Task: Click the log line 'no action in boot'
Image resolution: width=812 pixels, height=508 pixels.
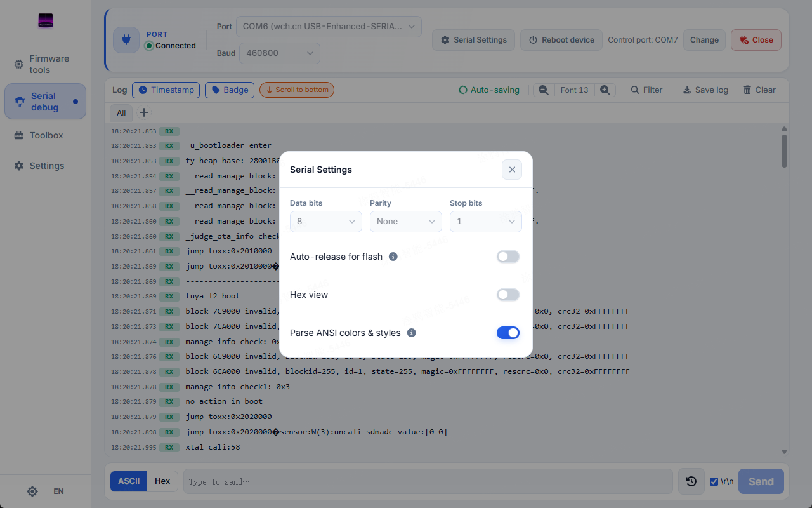Action: 224,401
